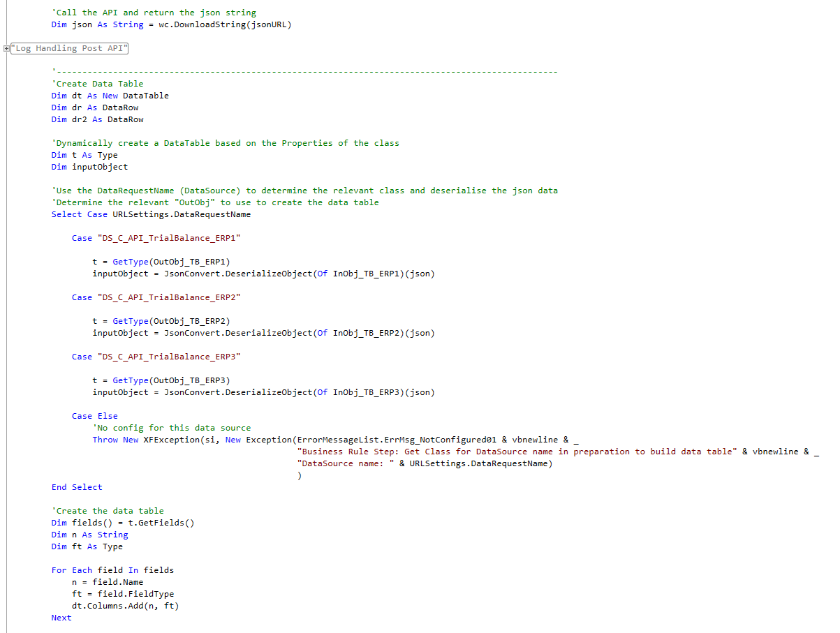Viewport: 840px width, 633px height.
Task: Click the line "Dim dr As DataRow"
Action: (95, 107)
